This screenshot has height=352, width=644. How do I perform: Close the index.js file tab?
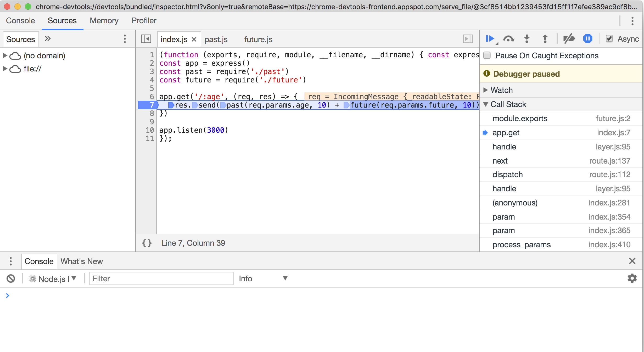[x=194, y=39]
